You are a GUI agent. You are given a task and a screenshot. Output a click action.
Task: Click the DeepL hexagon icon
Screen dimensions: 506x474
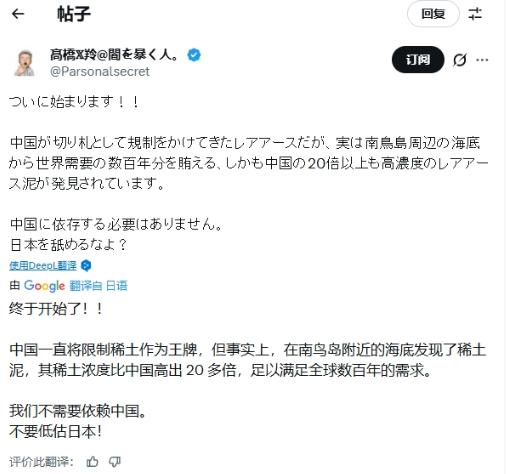coord(86,266)
